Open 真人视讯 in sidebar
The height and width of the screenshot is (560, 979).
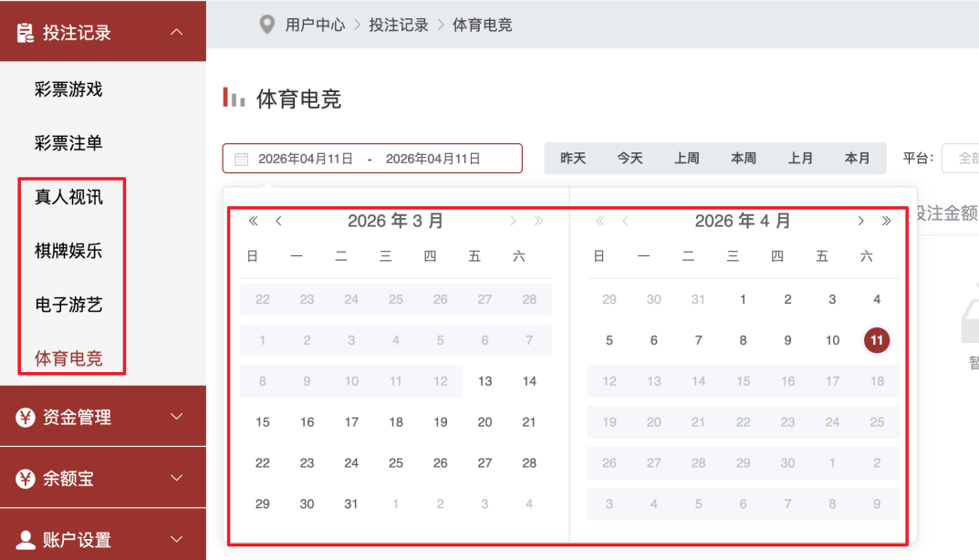[x=69, y=197]
